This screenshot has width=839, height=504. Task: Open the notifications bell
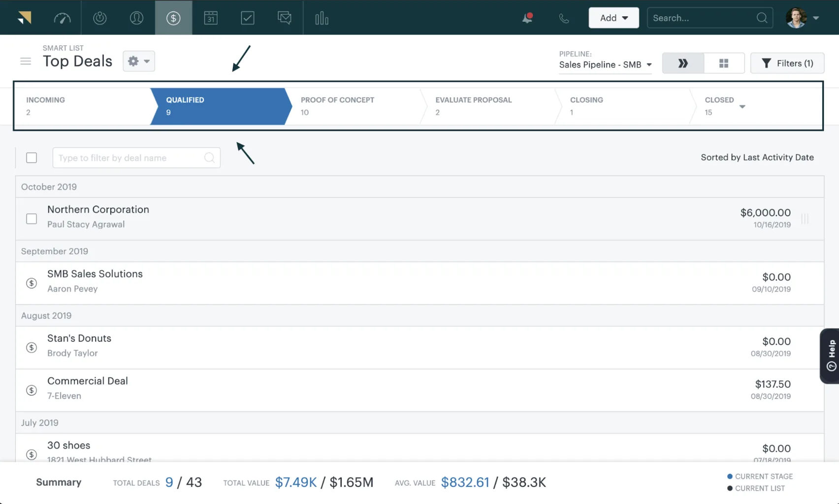click(x=526, y=18)
